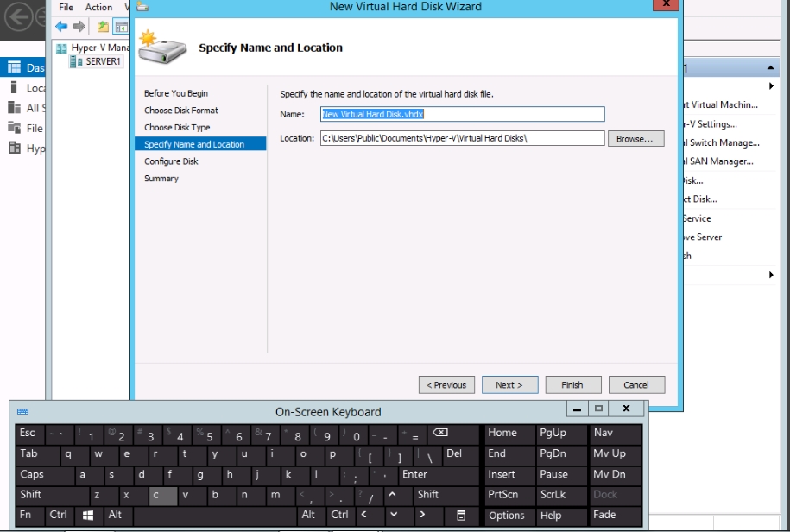Viewport: 790px width, 532px height.
Task: Toggle the ScrLk key on keyboard
Action: click(560, 495)
